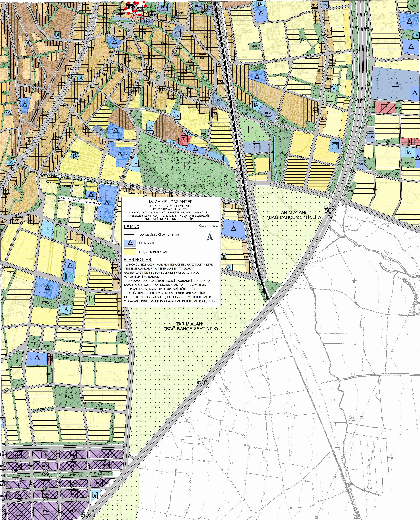Click the "EĞİTİM ALANI" legend label
This screenshot has height=520, width=420.
coord(146,243)
